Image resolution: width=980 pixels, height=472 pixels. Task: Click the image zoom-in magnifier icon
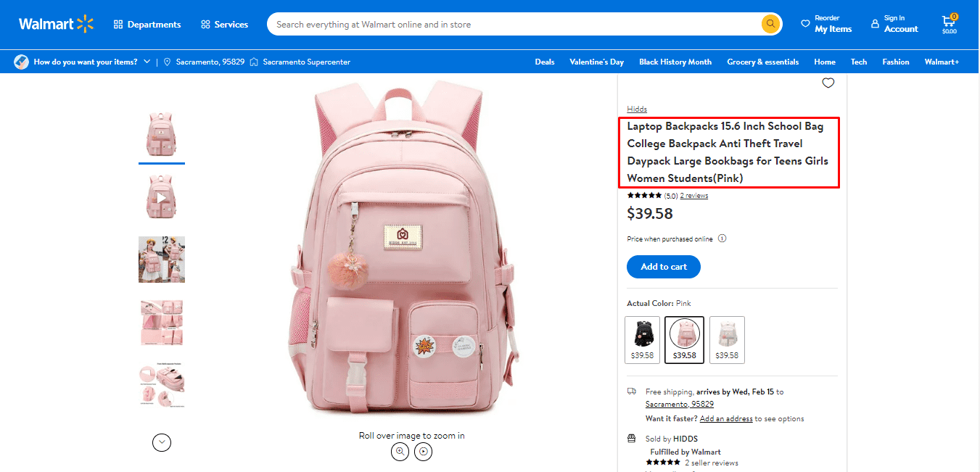point(400,452)
